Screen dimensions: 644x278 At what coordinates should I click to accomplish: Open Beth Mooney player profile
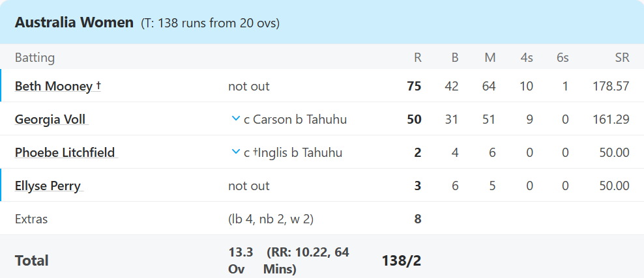pos(57,87)
